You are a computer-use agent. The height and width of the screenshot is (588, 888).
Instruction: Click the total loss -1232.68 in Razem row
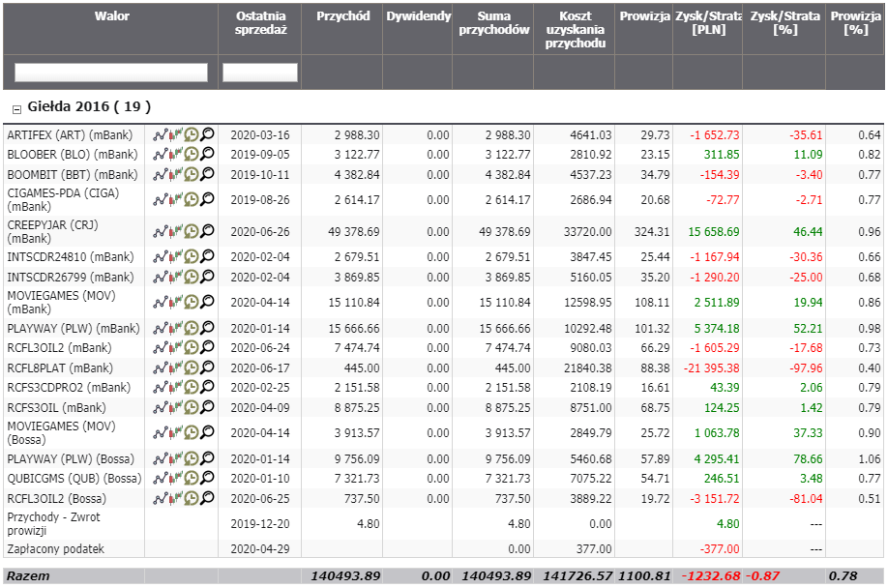tap(711, 575)
